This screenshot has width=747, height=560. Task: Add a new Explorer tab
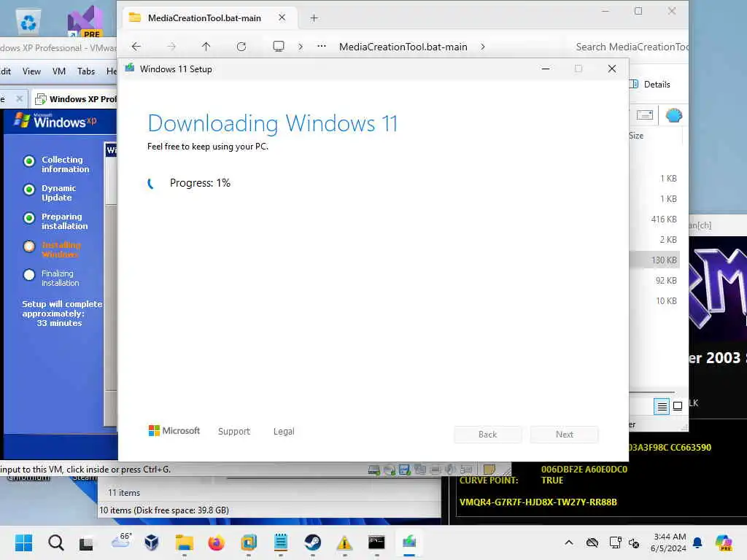[x=314, y=18]
